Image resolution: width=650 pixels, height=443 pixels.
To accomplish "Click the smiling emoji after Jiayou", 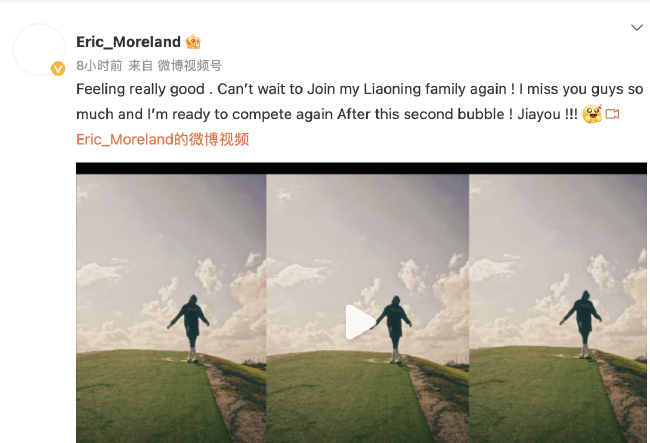I will tap(592, 114).
